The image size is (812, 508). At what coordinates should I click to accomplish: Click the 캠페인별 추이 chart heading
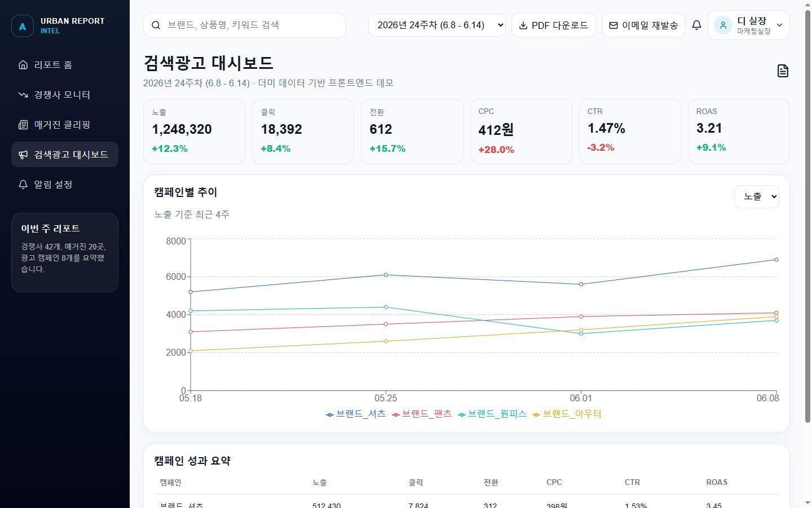tap(186, 192)
